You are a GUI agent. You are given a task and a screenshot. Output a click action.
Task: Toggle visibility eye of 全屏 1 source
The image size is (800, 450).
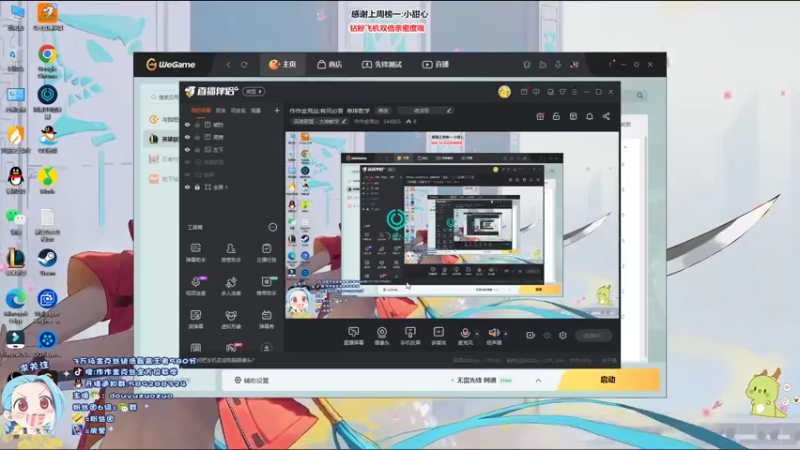point(187,187)
